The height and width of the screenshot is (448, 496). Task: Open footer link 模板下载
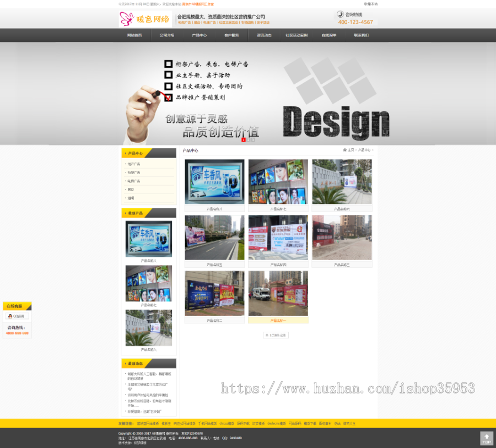pos(310,424)
